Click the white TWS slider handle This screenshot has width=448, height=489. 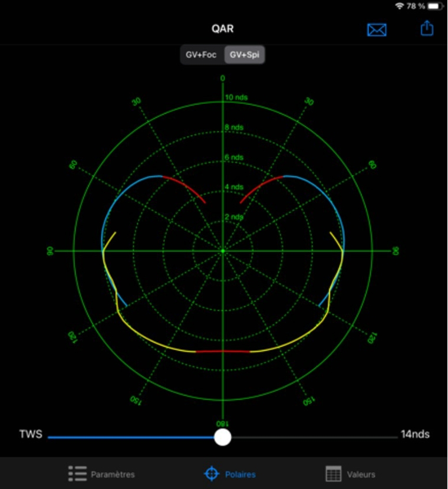tap(222, 437)
